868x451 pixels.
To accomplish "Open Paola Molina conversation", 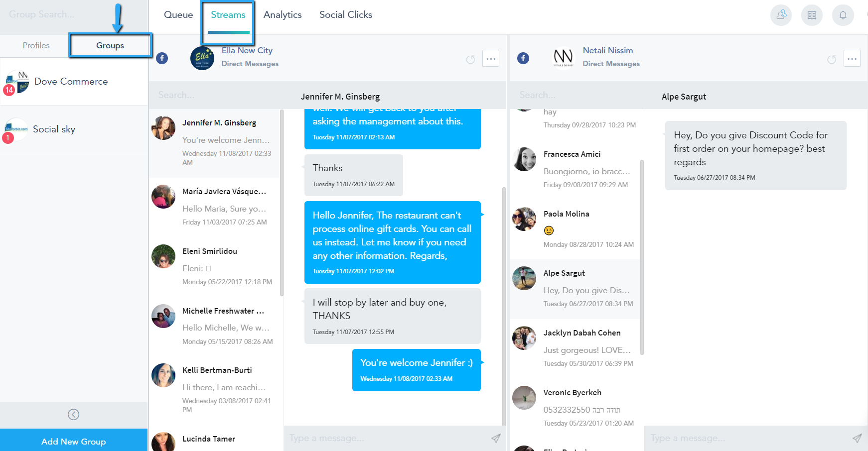I will [x=575, y=229].
